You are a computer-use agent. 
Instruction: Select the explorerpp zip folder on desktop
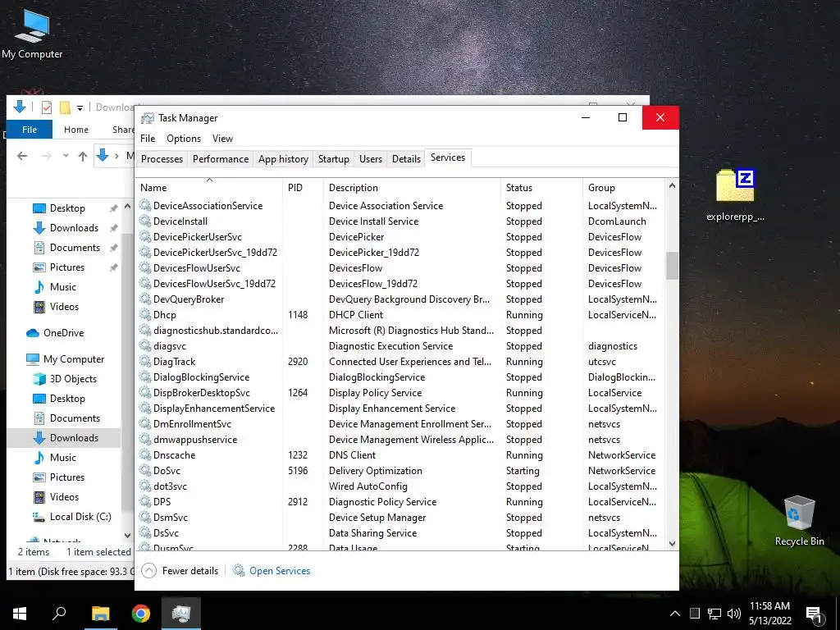click(x=735, y=195)
